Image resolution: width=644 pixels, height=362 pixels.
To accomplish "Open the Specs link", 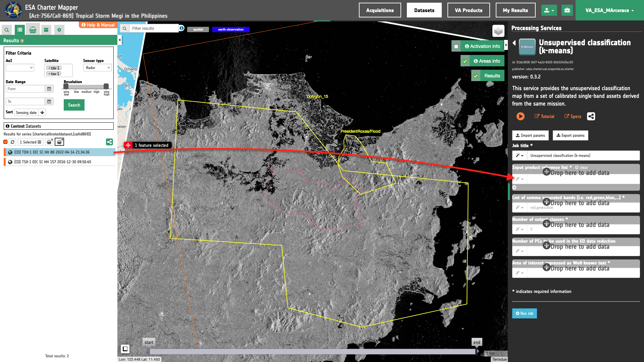I will (x=573, y=116).
